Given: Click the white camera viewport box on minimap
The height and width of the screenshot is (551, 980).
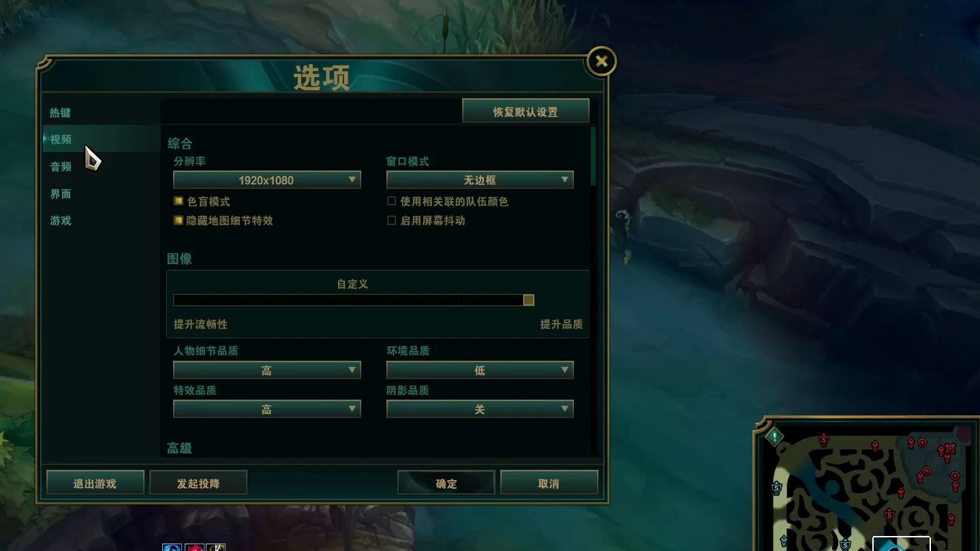Looking at the screenshot, I should tap(902, 543).
